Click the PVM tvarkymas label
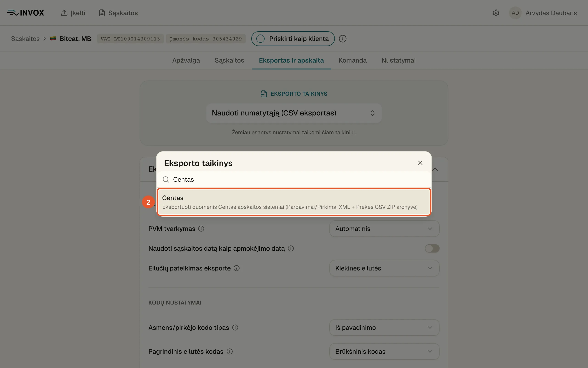 click(x=172, y=229)
